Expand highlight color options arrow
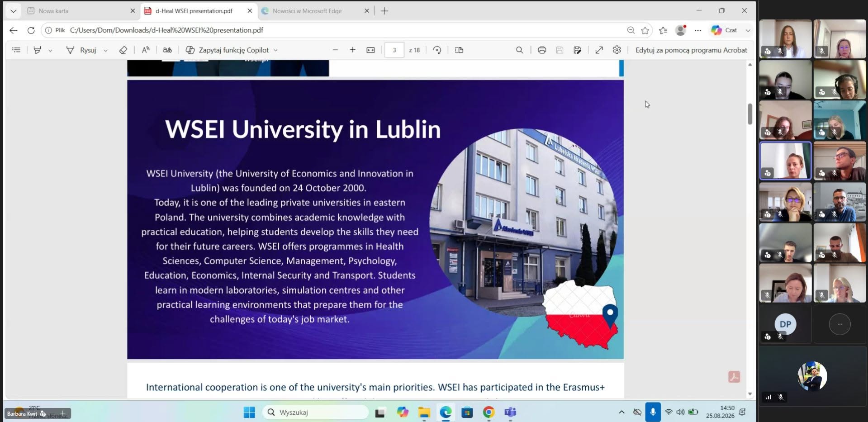 click(50, 51)
